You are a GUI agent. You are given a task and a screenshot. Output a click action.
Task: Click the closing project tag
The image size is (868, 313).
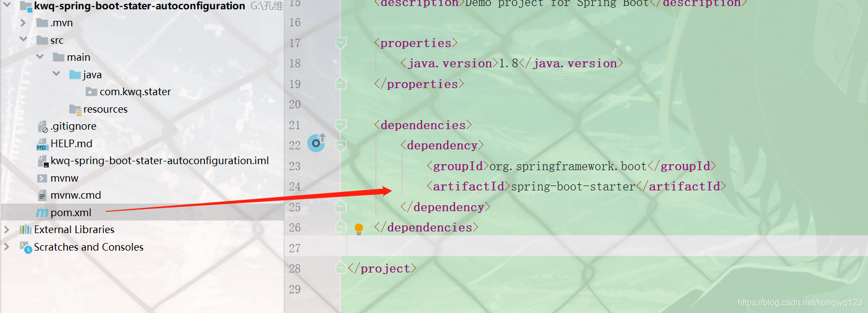[x=382, y=268]
